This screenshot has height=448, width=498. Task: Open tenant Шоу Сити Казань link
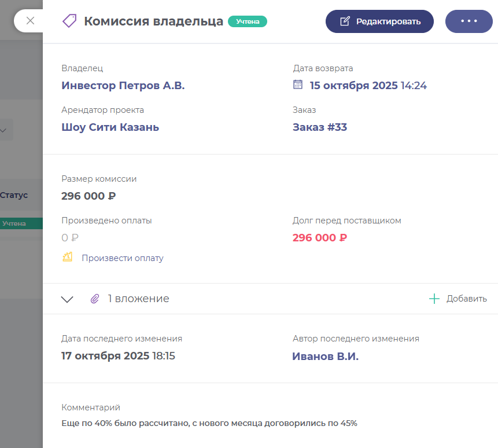point(110,127)
